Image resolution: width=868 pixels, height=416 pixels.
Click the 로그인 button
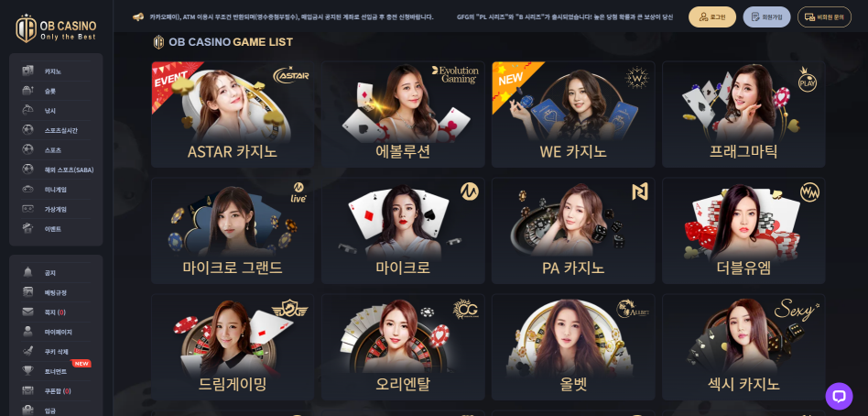click(x=712, y=17)
